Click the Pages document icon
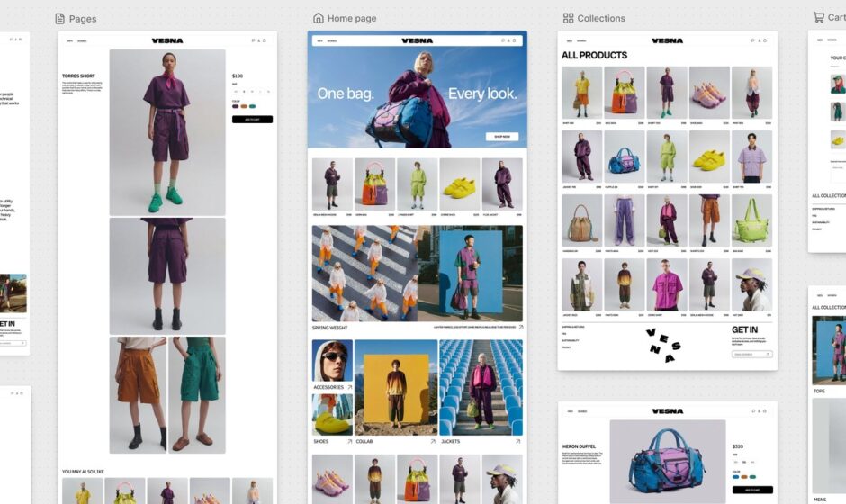The image size is (846, 504). click(x=60, y=19)
